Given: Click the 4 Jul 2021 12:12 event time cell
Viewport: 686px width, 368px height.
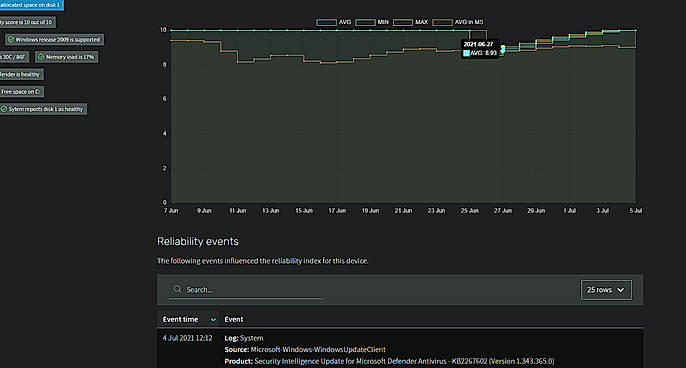Looking at the screenshot, I should point(187,338).
